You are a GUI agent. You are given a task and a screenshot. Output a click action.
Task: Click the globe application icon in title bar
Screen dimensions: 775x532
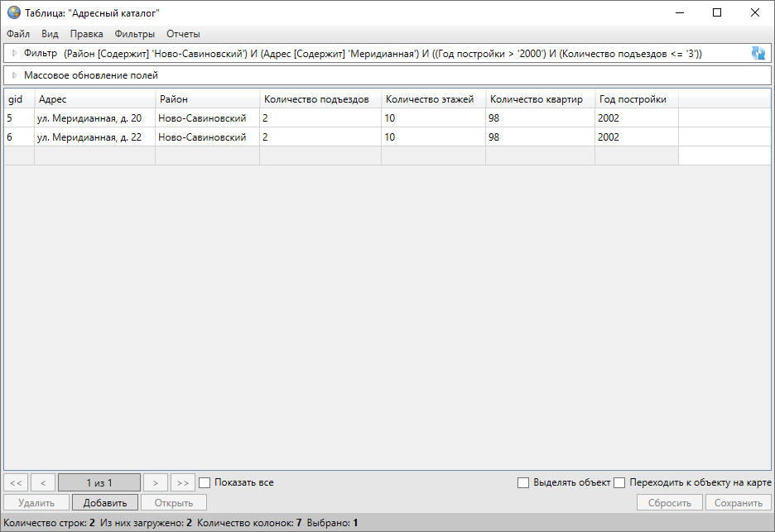14,12
